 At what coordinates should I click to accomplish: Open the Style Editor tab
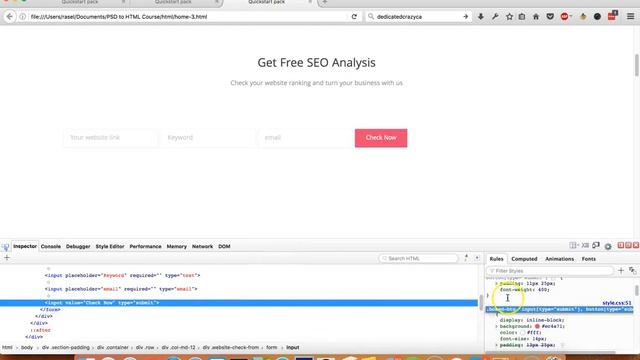(x=110, y=247)
